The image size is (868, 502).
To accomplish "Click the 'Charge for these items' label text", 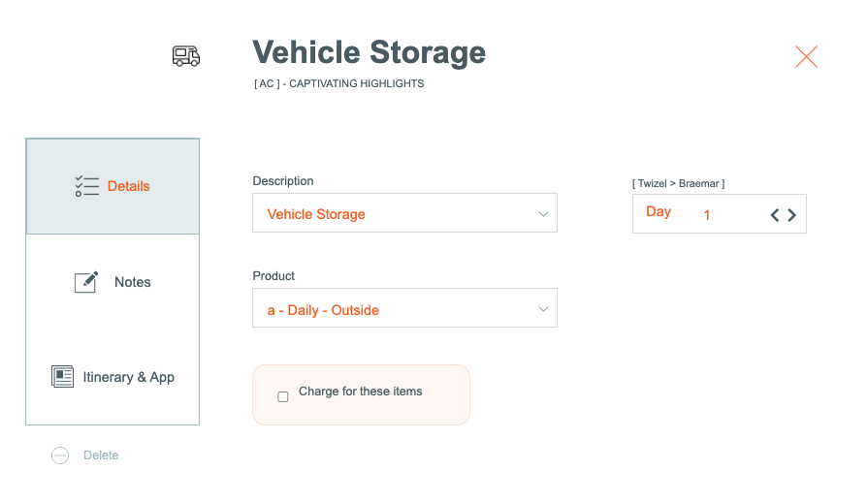I will pyautogui.click(x=361, y=392).
